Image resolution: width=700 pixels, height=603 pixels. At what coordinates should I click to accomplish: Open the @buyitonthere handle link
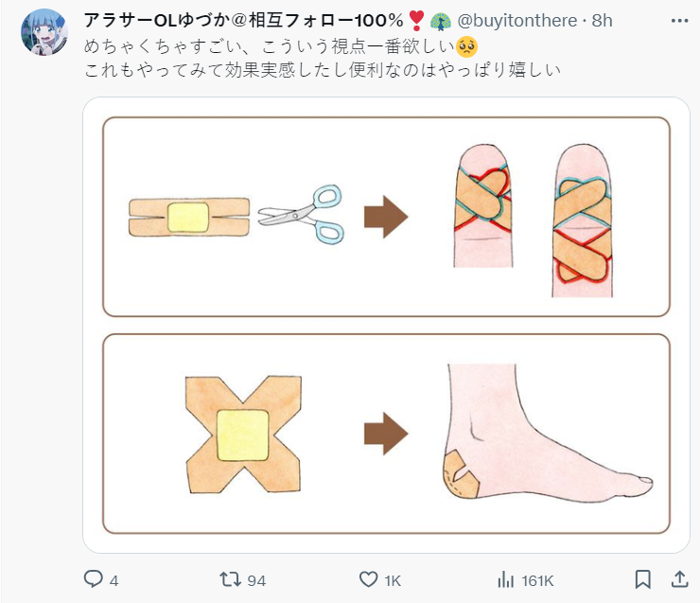click(517, 20)
